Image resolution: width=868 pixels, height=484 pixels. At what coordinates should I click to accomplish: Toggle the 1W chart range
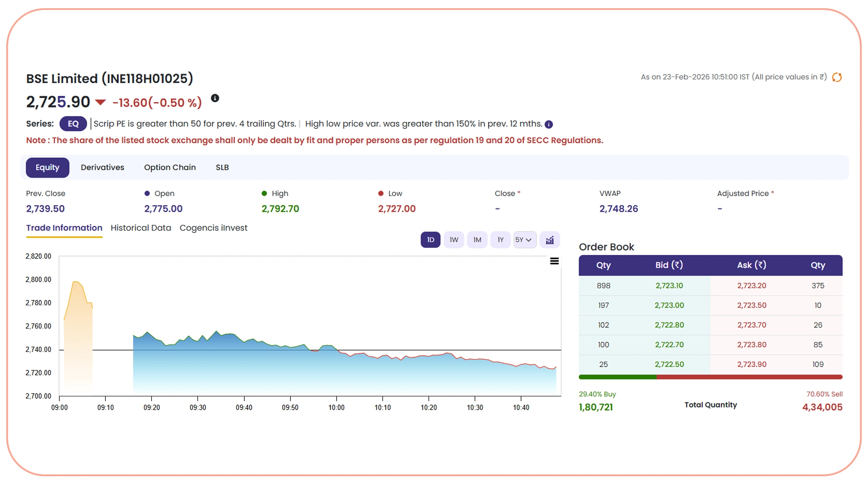(x=453, y=240)
